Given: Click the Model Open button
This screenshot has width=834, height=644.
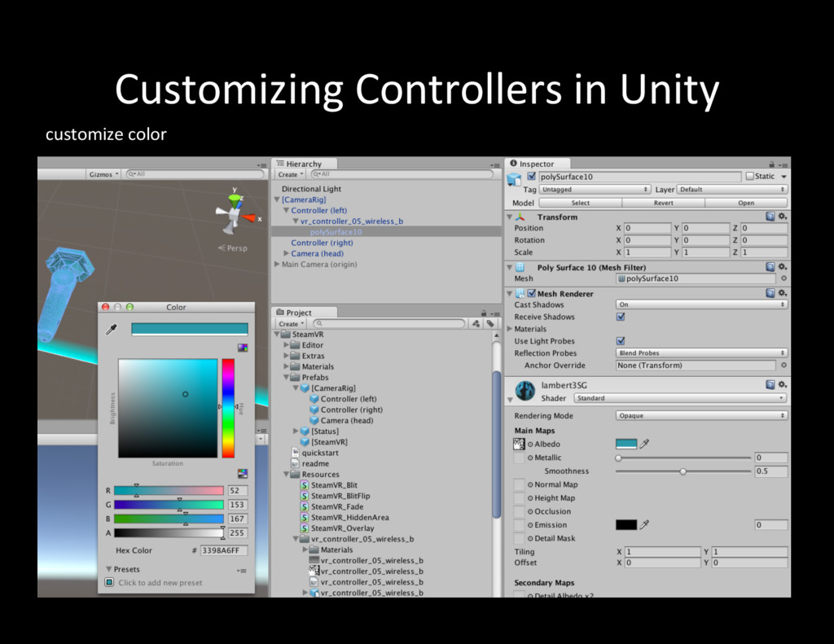Looking at the screenshot, I should pos(746,203).
